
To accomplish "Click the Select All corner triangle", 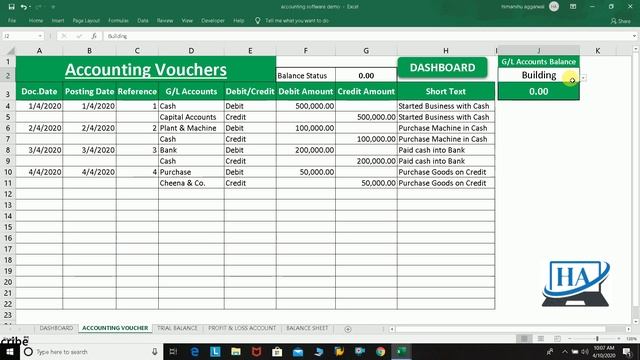I will click(11, 51).
